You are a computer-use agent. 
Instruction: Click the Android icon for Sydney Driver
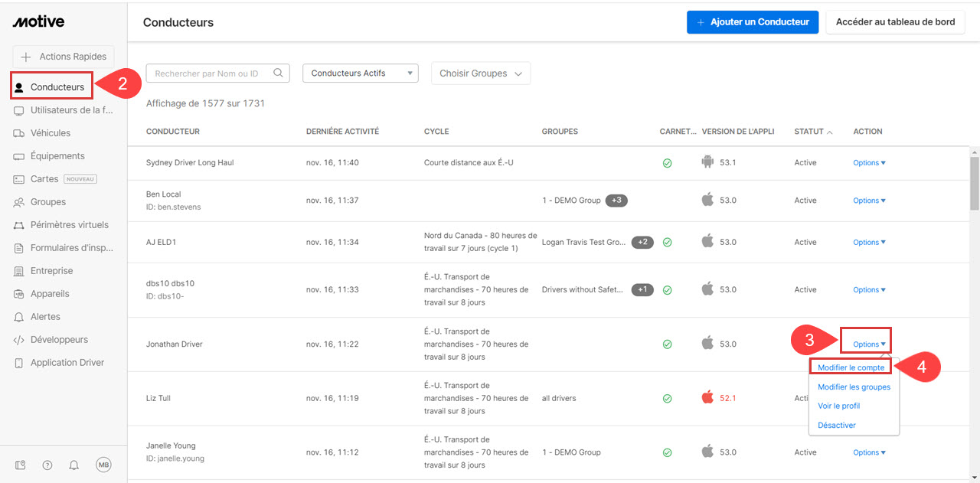click(x=707, y=162)
